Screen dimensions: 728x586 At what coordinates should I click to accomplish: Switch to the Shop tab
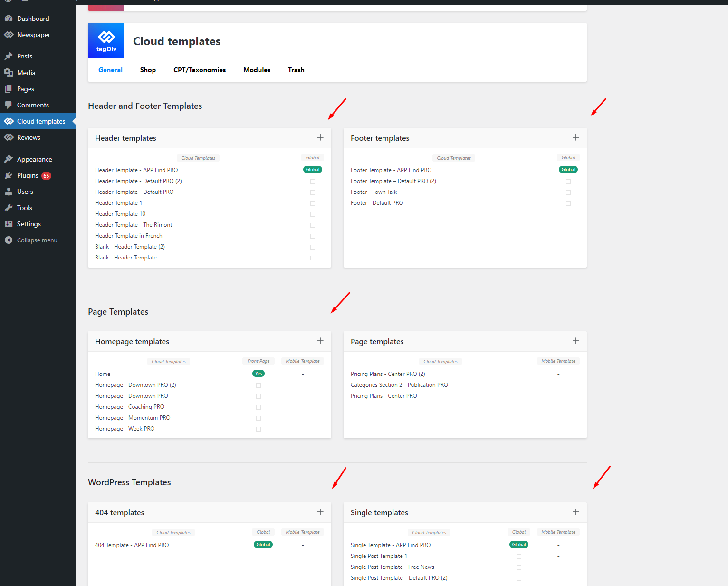[x=148, y=70]
